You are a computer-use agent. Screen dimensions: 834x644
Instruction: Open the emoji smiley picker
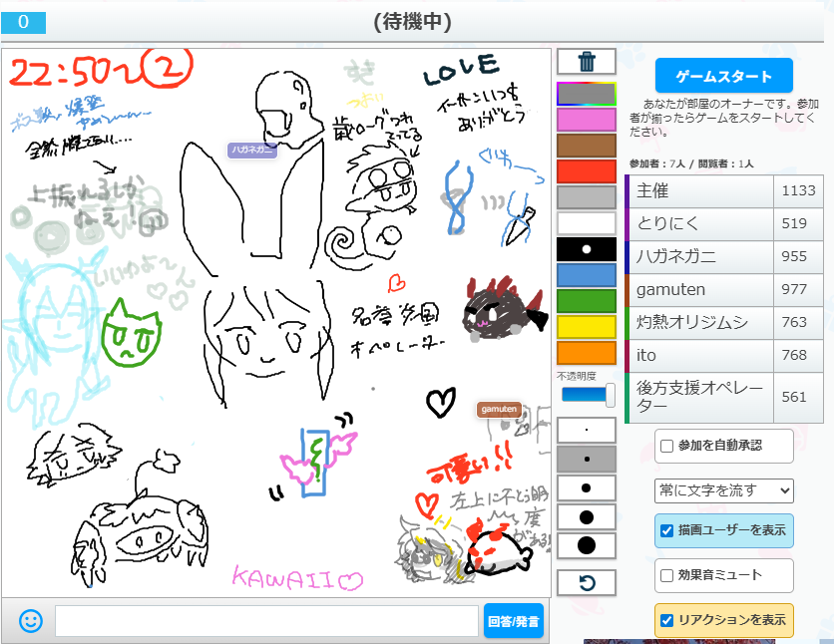31,621
